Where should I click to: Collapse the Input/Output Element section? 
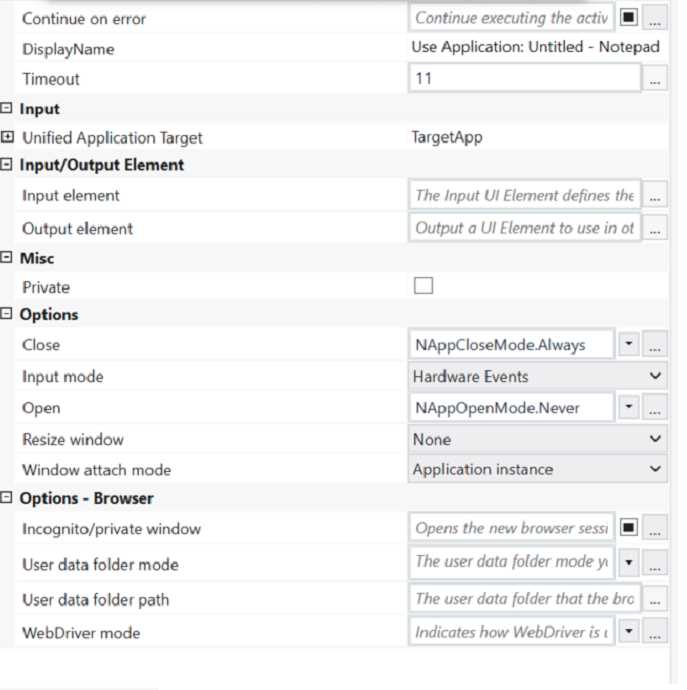(x=8, y=165)
